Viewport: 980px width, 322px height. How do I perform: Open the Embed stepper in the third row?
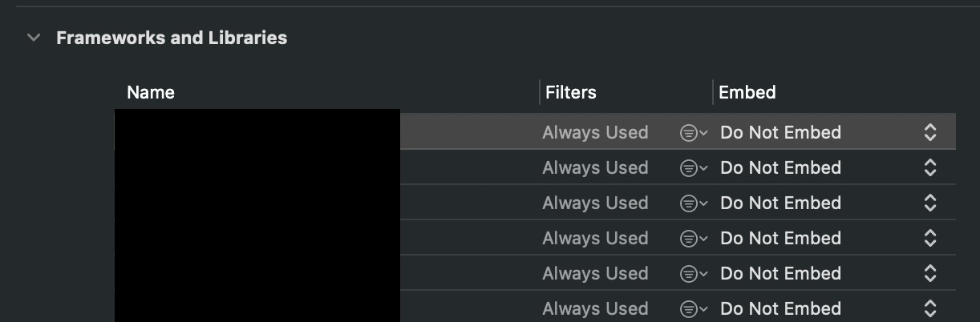pyautogui.click(x=930, y=203)
